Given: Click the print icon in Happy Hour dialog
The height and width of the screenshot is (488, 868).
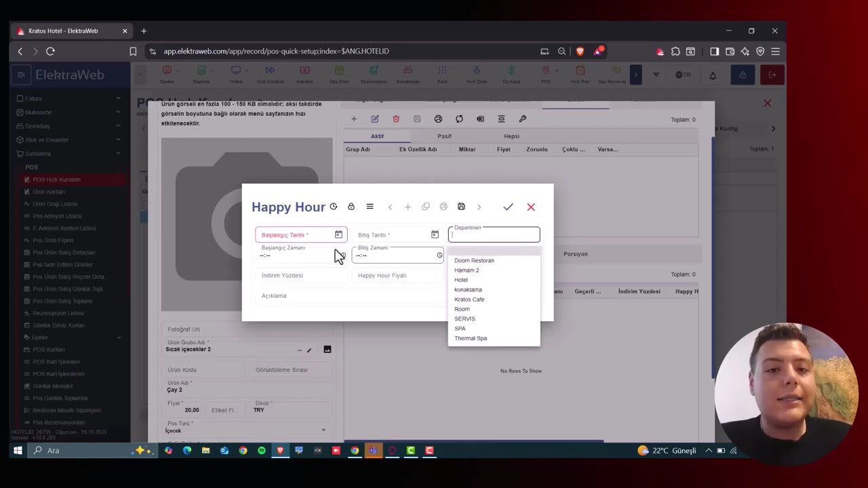Looking at the screenshot, I should tap(443, 207).
